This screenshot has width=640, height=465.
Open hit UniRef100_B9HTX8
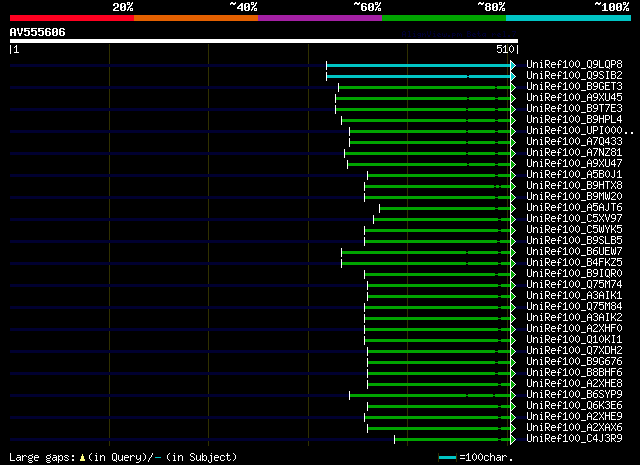pyautogui.click(x=574, y=185)
